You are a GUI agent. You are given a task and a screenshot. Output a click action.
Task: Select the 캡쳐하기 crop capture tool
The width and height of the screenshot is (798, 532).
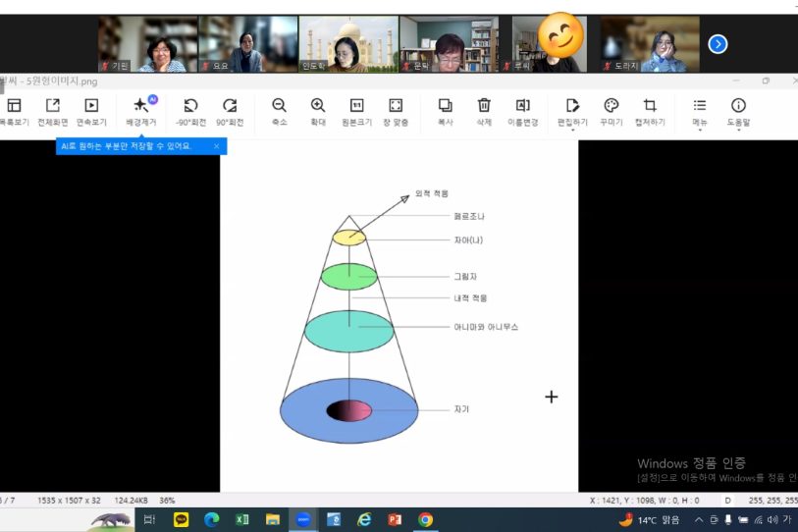649,106
